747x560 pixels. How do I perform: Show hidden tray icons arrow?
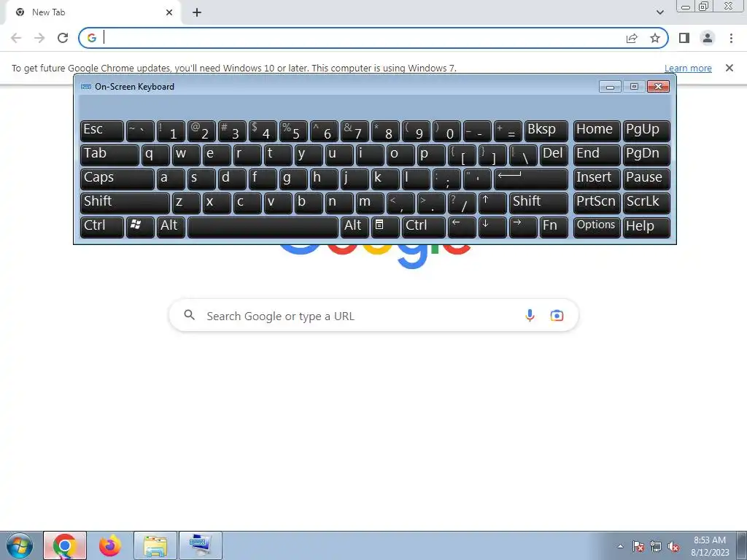click(x=620, y=546)
